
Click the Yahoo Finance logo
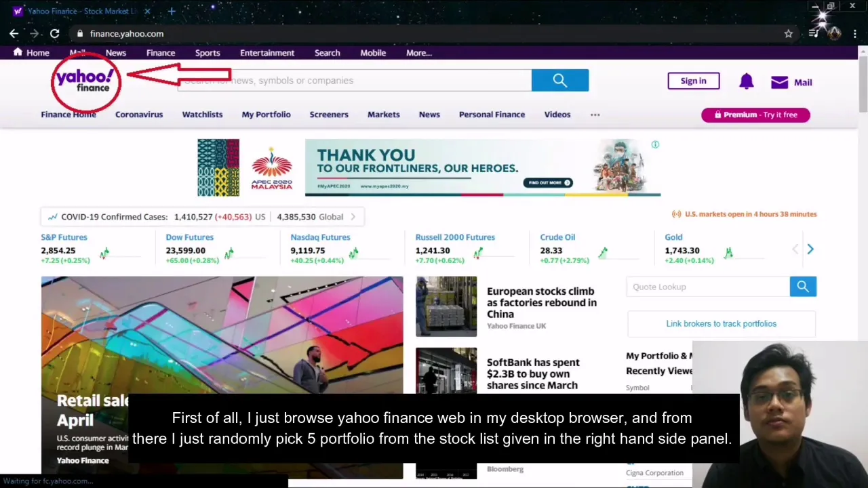coord(86,81)
